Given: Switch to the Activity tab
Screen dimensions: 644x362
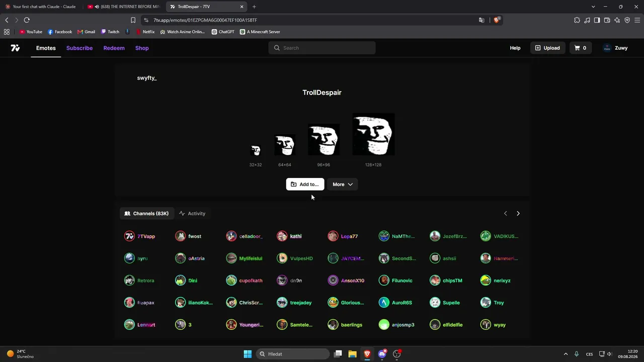Looking at the screenshot, I should [192, 214].
